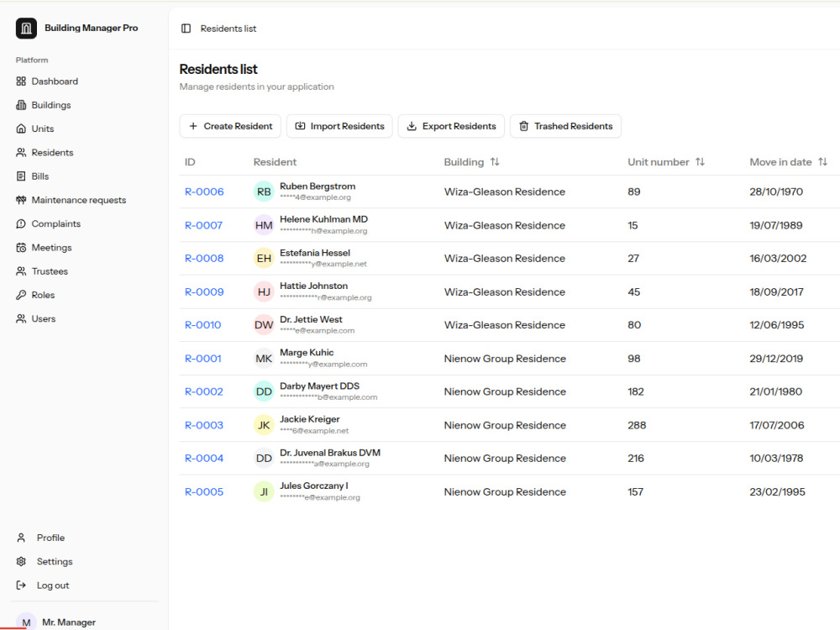Open resident link R-0006

pos(204,192)
